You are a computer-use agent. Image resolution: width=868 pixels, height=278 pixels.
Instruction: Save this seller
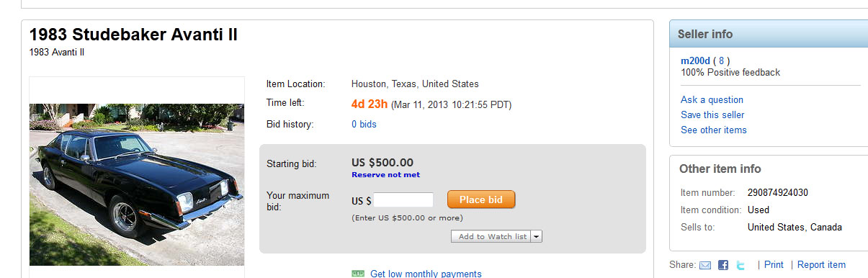point(712,115)
